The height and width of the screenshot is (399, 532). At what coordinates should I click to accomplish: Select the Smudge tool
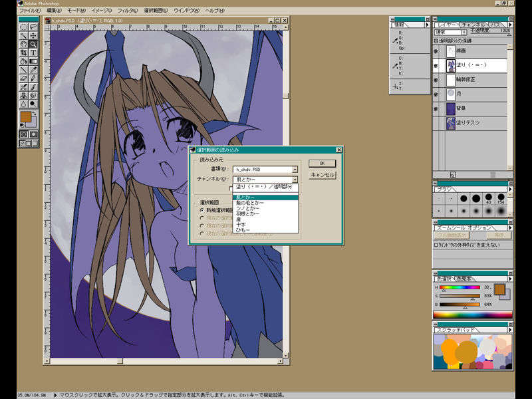(33, 95)
